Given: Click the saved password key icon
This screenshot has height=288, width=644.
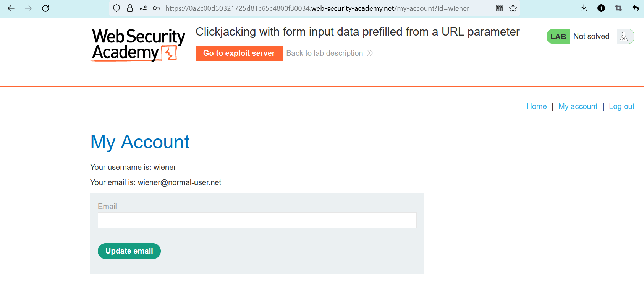Looking at the screenshot, I should tap(156, 8).
